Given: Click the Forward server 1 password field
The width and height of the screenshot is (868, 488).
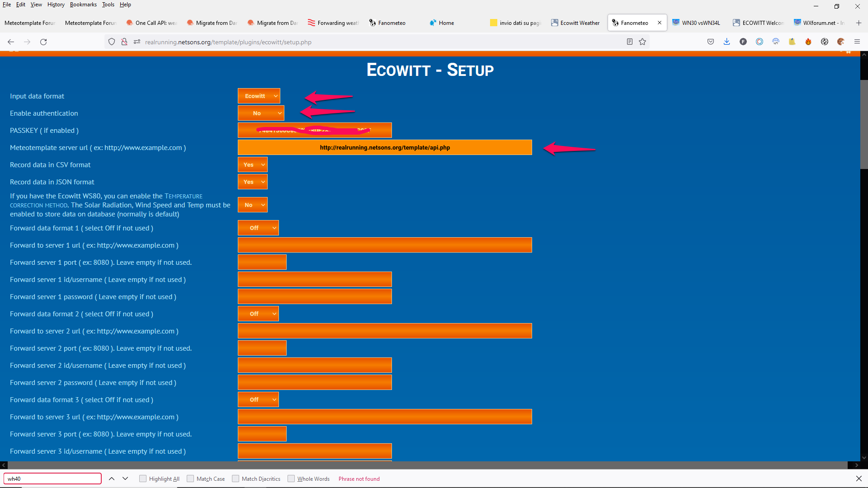Looking at the screenshot, I should [315, 296].
